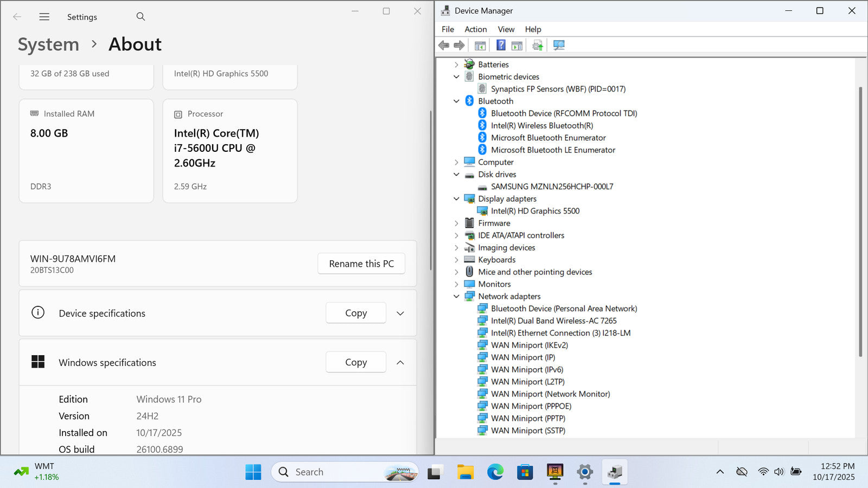Click the fingerprint icon for Biometric devices
The image size is (868, 488).
tap(469, 76)
